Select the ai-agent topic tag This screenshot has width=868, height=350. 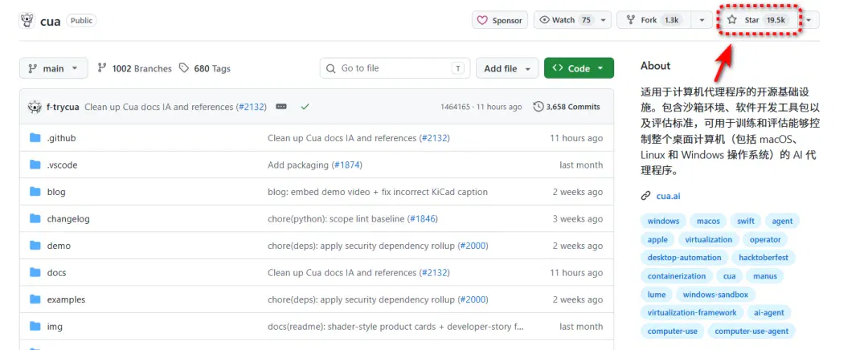[769, 313]
